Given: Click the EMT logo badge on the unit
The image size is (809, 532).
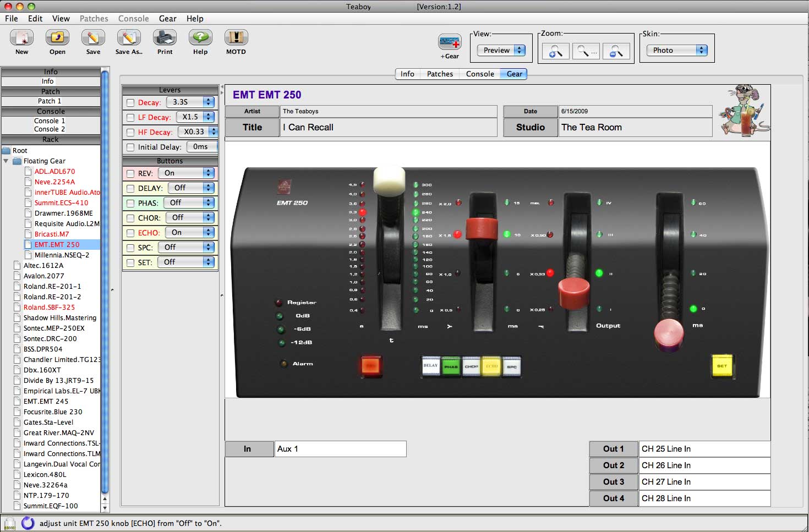Looking at the screenshot, I should tap(284, 187).
